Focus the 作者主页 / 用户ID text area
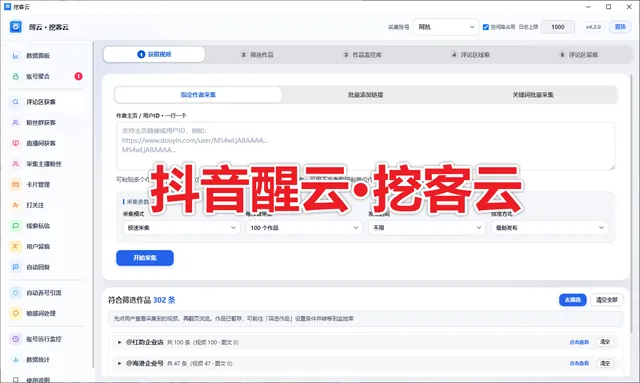The image size is (640, 383). pos(365,146)
